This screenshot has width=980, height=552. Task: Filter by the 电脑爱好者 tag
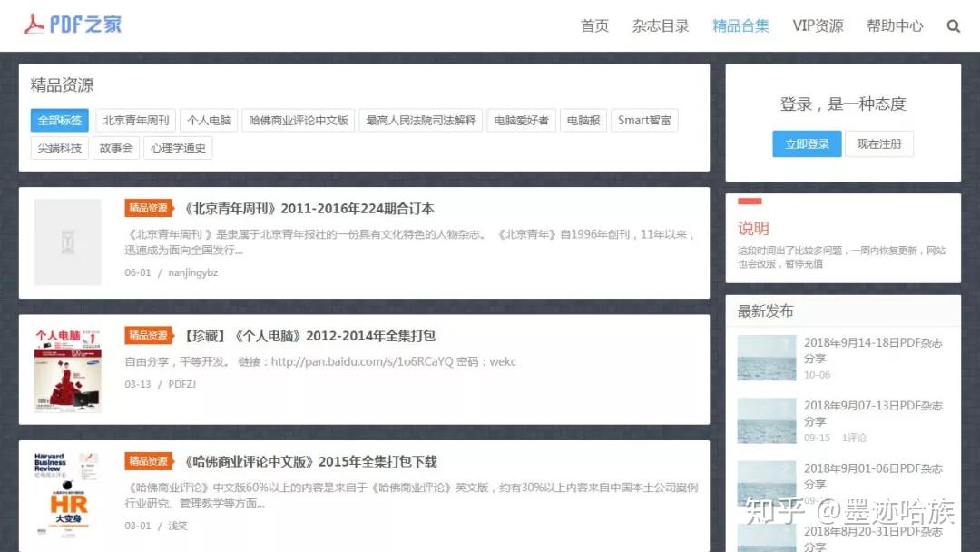coord(521,120)
